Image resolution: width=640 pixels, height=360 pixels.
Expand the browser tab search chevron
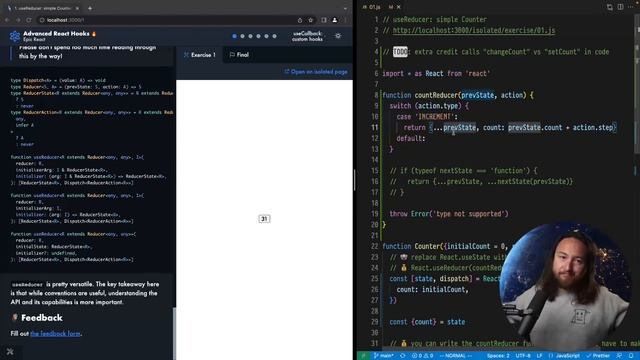tap(345, 8)
